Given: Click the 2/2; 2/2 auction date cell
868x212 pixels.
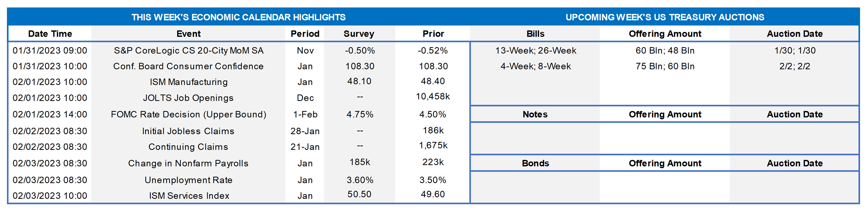Looking at the screenshot, I should coord(795,66).
